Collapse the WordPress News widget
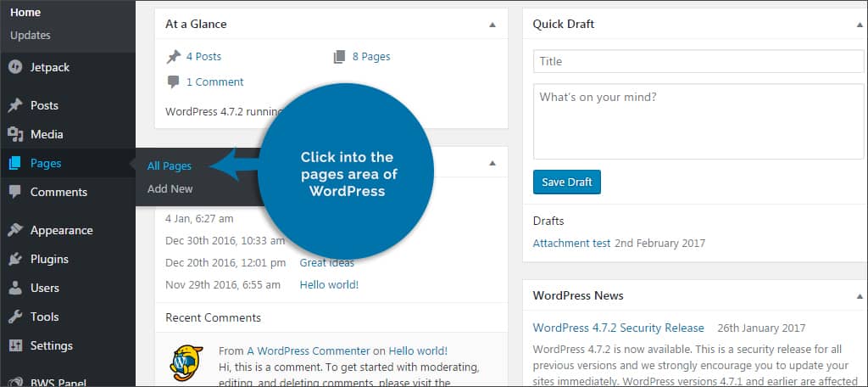The image size is (868, 387). (x=860, y=295)
